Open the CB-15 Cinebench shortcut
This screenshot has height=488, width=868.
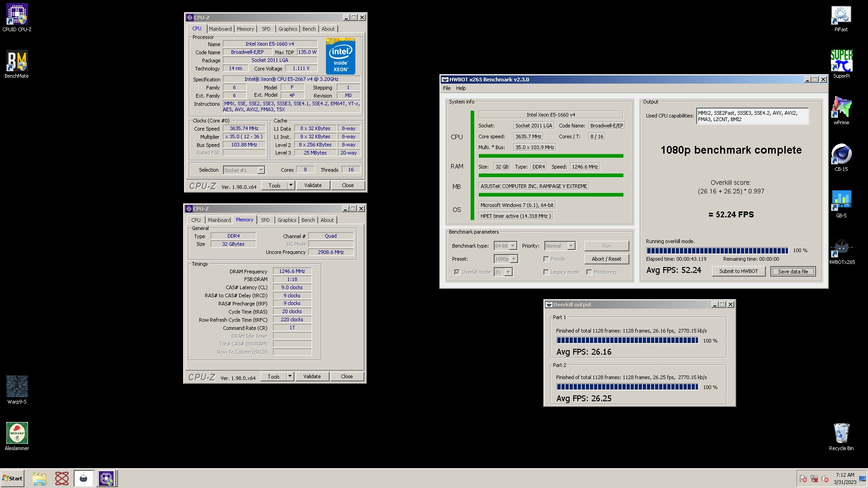coord(841,157)
